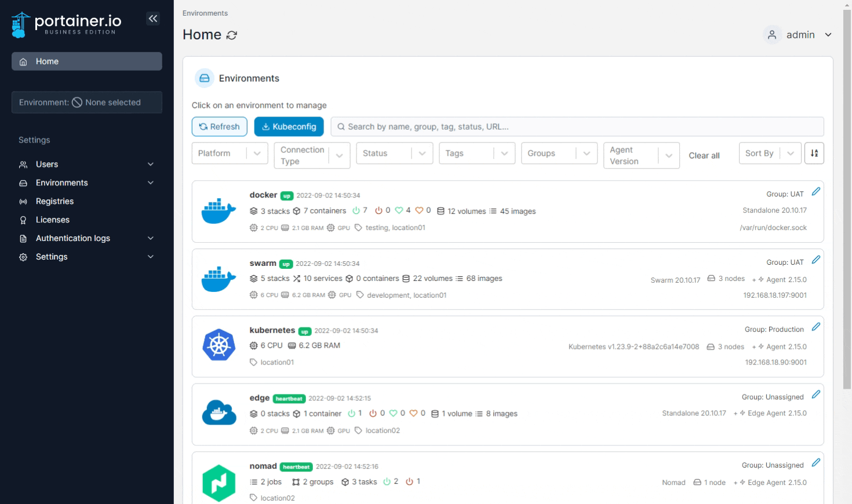Click the Authentication logs document icon
This screenshot has width=852, height=504.
click(x=23, y=239)
